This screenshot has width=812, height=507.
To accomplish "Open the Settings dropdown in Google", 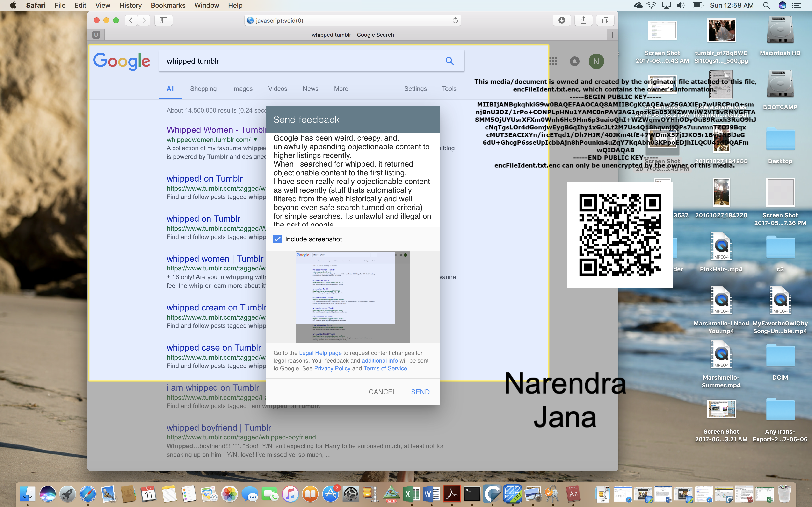I will point(415,89).
